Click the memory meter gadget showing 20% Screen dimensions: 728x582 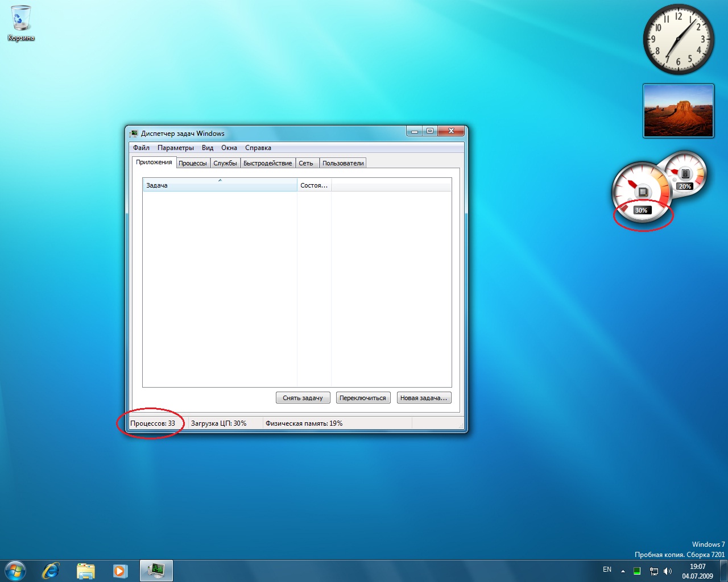tap(685, 173)
